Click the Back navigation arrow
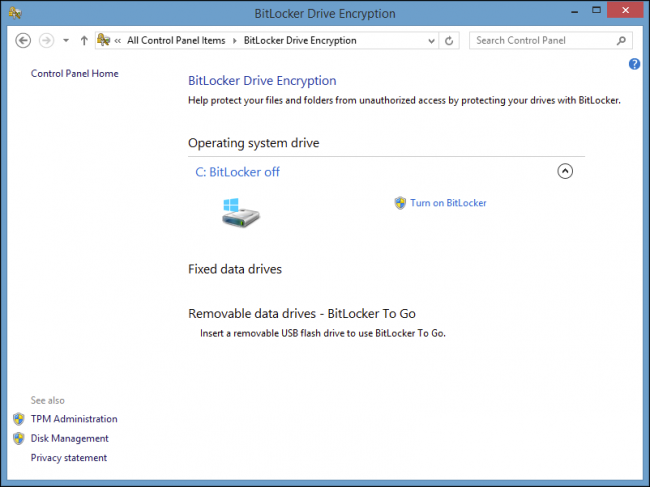This screenshot has height=487, width=650. pos(23,41)
